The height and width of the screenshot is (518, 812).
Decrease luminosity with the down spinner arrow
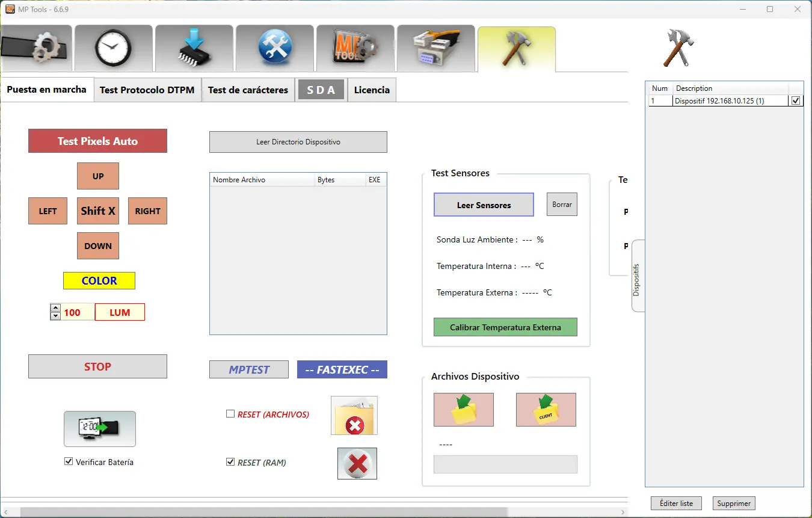[x=55, y=316]
